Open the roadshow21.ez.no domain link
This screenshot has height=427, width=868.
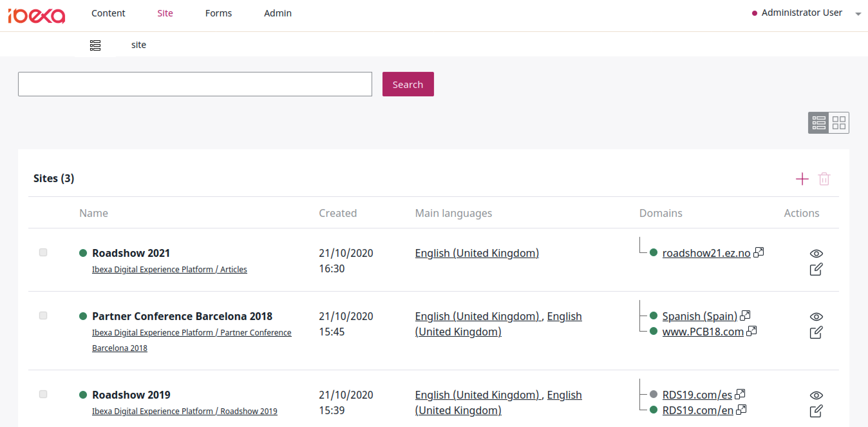706,253
